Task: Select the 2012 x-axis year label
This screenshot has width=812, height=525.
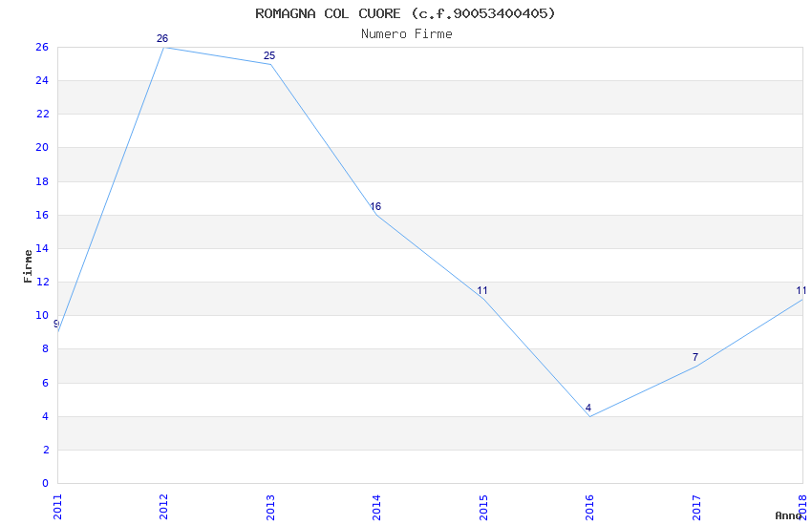Action: (163, 507)
